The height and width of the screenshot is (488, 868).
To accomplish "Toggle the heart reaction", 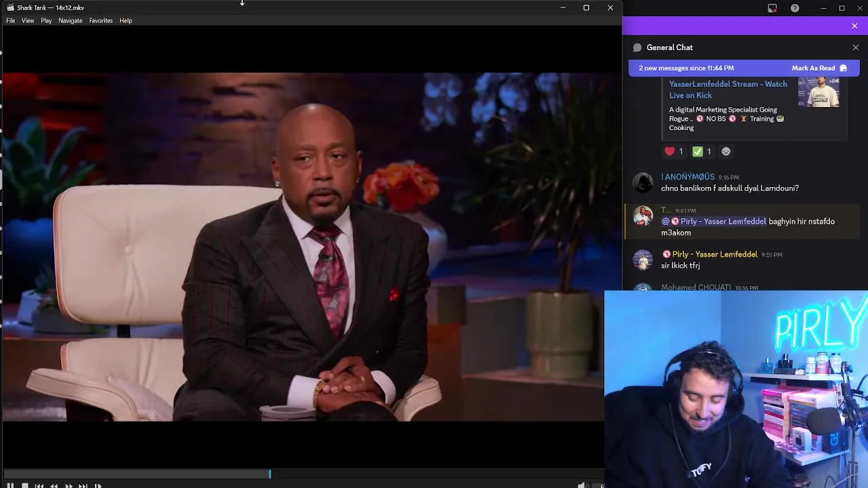I will (x=674, y=151).
